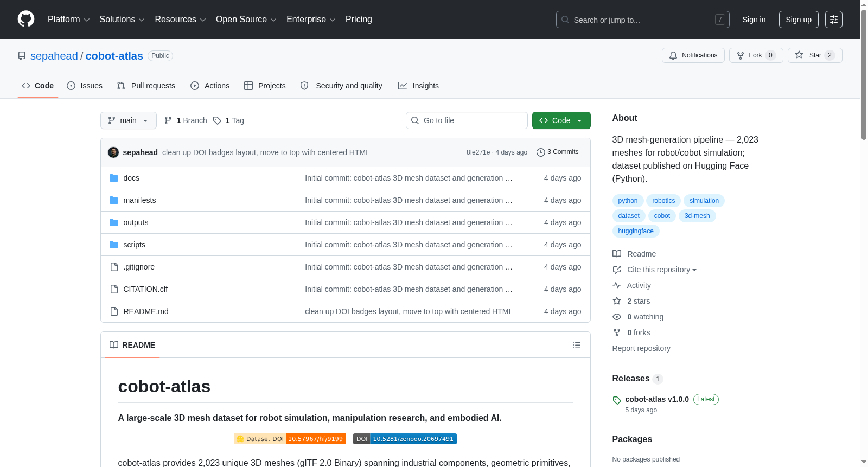Click the simulation topic tag
The height and width of the screenshot is (467, 868).
[704, 201]
